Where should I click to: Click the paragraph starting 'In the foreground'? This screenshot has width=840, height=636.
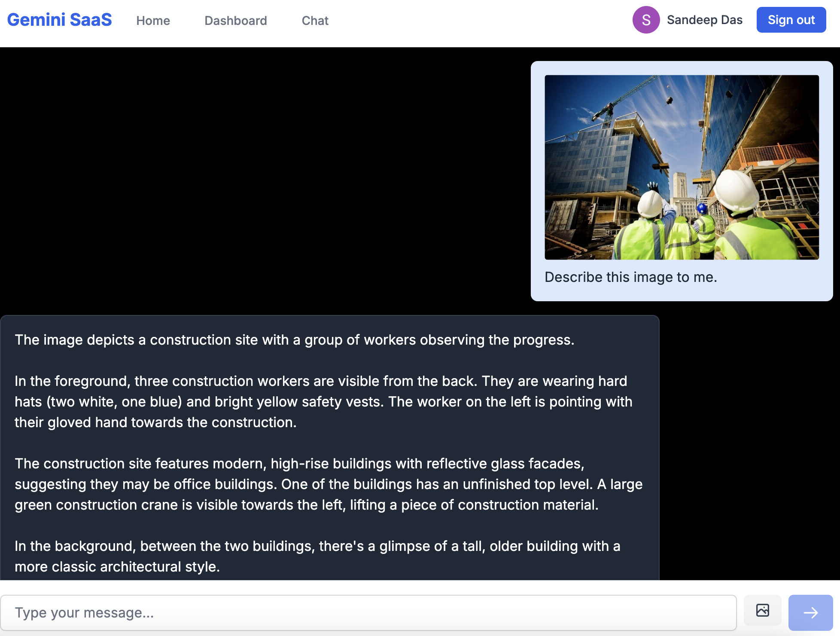pyautogui.click(x=323, y=402)
